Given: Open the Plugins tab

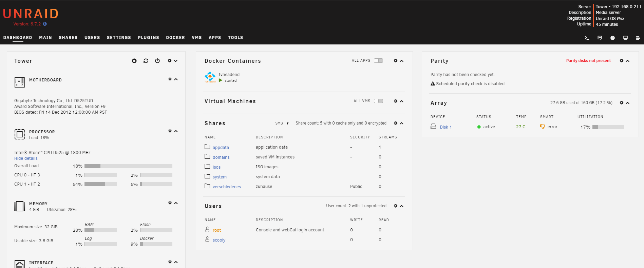Looking at the screenshot, I should (148, 38).
